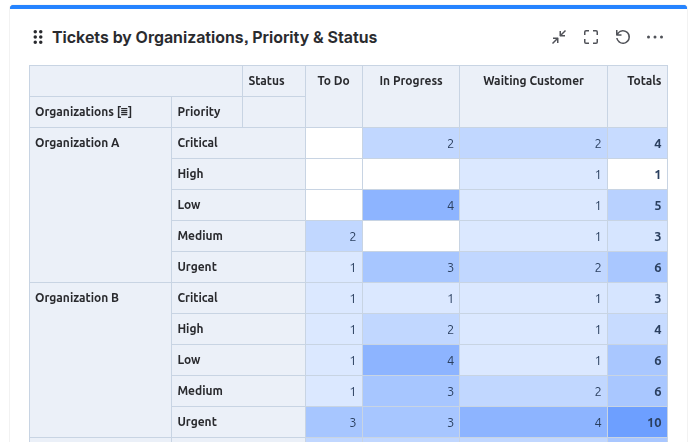Refresh the tickets widget data

pyautogui.click(x=623, y=37)
